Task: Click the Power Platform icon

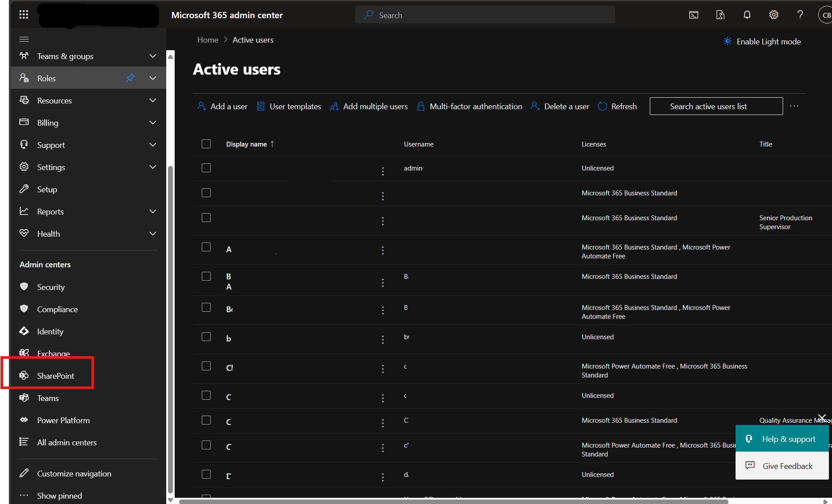Action: [24, 420]
